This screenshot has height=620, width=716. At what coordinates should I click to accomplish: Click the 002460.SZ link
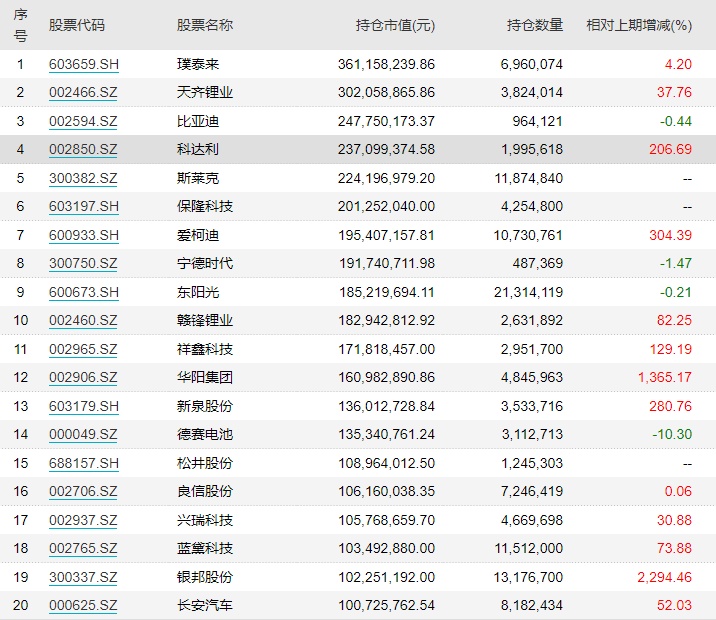coord(83,321)
